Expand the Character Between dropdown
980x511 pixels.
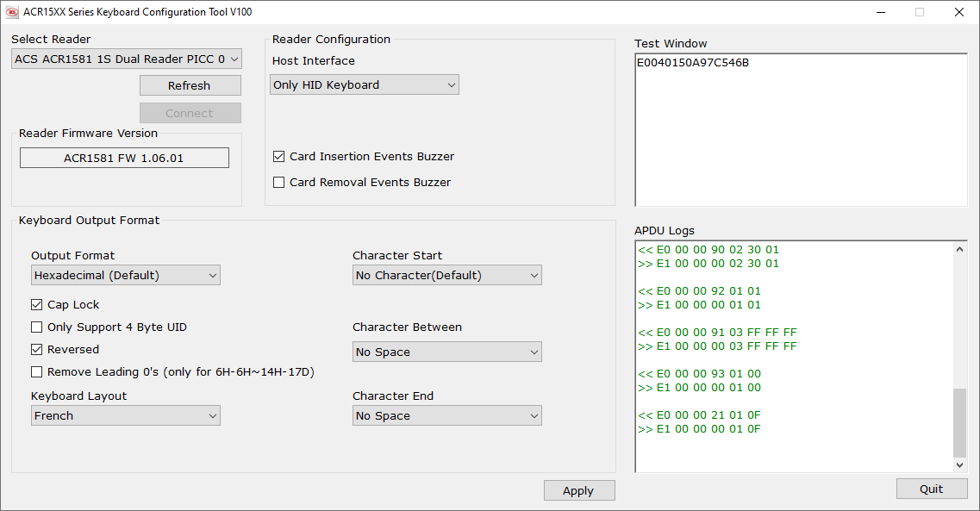click(446, 352)
